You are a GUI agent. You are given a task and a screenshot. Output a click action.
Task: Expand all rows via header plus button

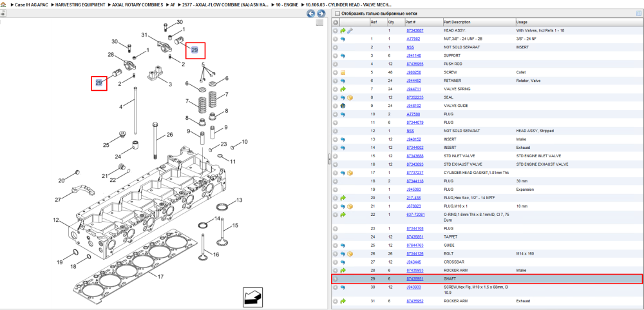[x=335, y=22]
